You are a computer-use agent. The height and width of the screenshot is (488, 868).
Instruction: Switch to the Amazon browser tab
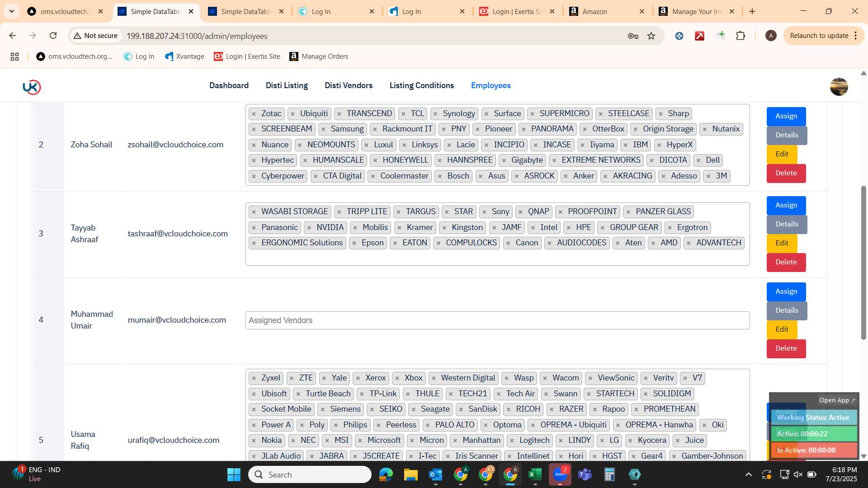(x=607, y=11)
